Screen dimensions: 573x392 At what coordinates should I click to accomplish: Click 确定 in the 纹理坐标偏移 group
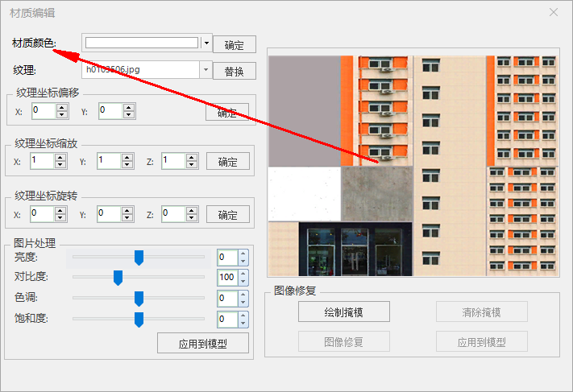[x=227, y=113]
